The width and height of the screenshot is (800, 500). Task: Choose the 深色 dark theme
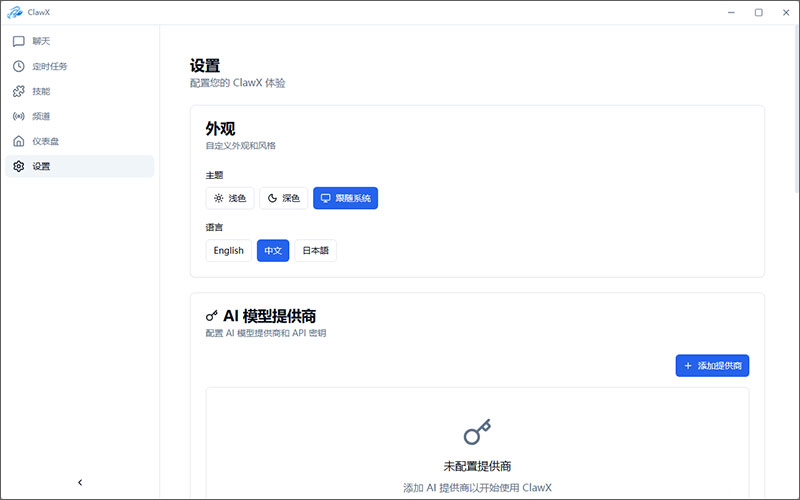284,198
